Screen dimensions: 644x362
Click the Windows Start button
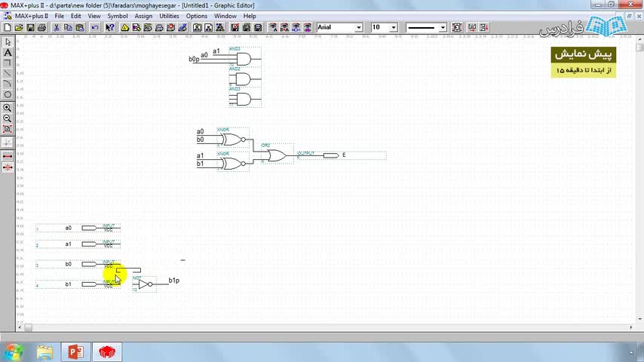(x=14, y=352)
